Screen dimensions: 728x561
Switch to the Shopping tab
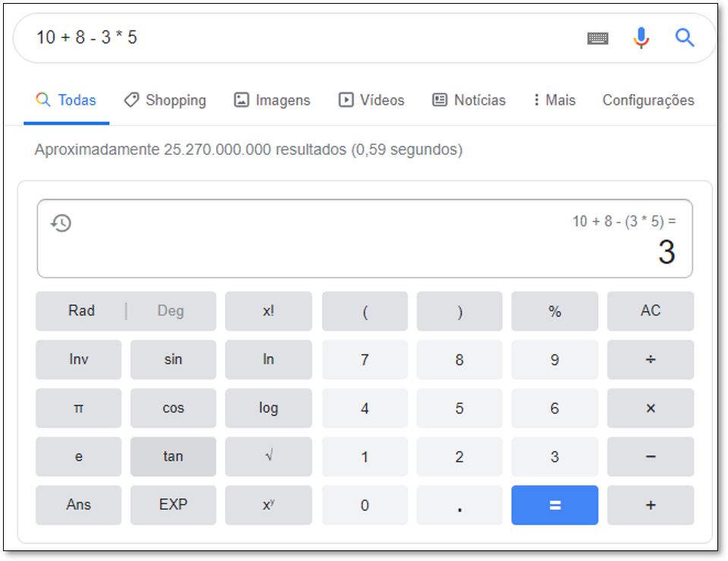[x=165, y=100]
